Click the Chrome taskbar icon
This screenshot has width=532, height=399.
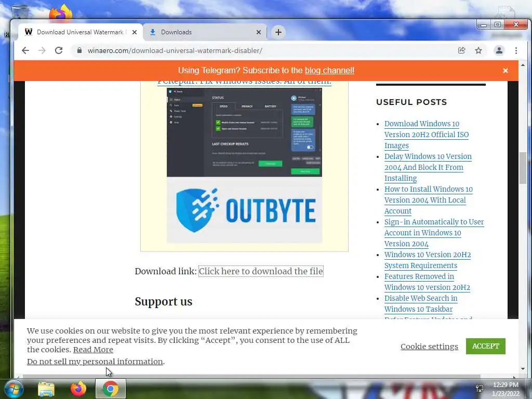click(x=111, y=389)
